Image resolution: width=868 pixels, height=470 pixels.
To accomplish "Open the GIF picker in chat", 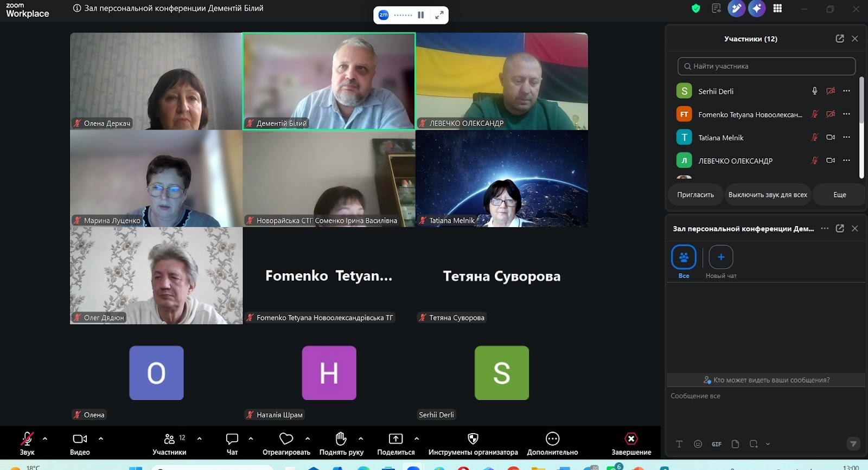I will tap(717, 444).
